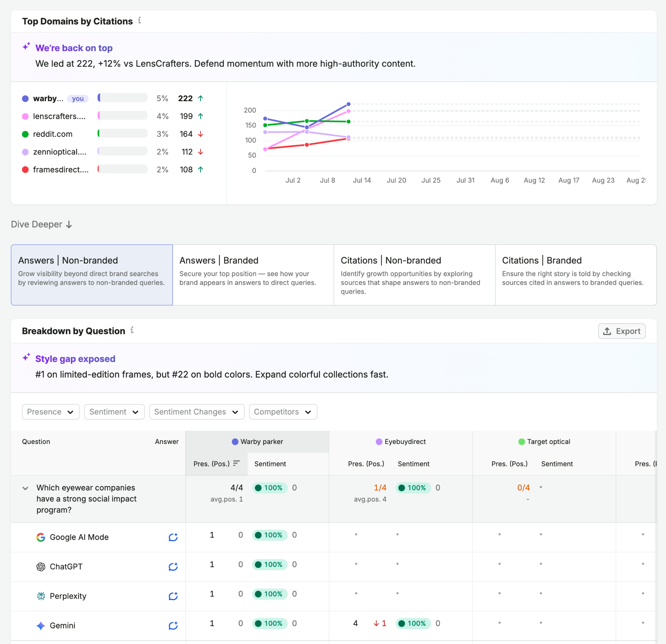Click Eyebuydirect 100% sentiment badge in Gemini row
Viewport: 666px width, 644px height.
pyautogui.click(x=413, y=623)
